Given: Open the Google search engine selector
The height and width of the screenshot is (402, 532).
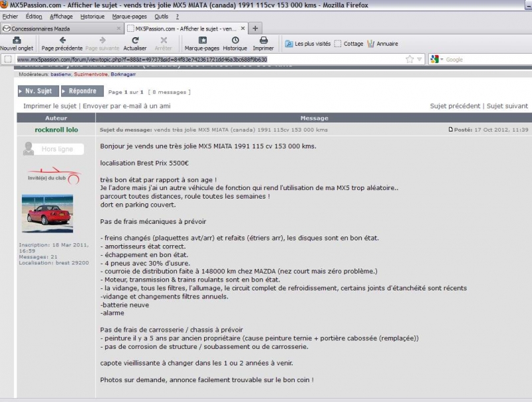Looking at the screenshot, I should (436, 59).
